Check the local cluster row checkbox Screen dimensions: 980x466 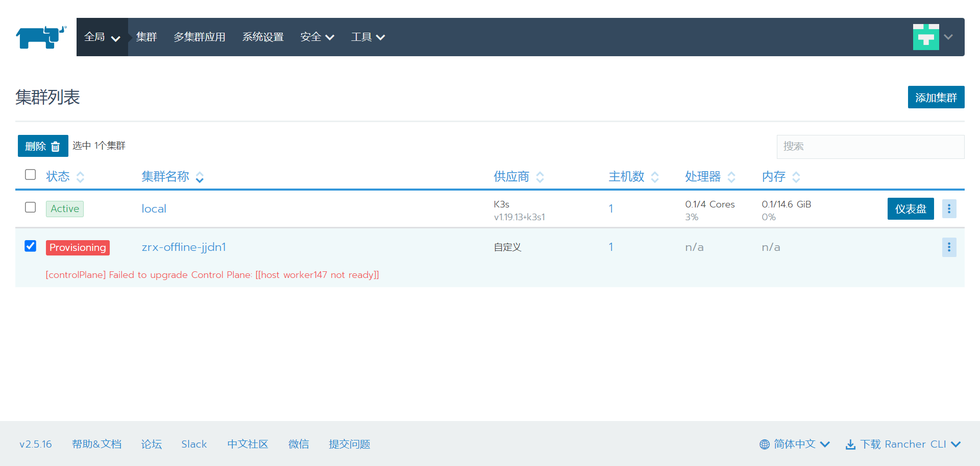pos(31,207)
